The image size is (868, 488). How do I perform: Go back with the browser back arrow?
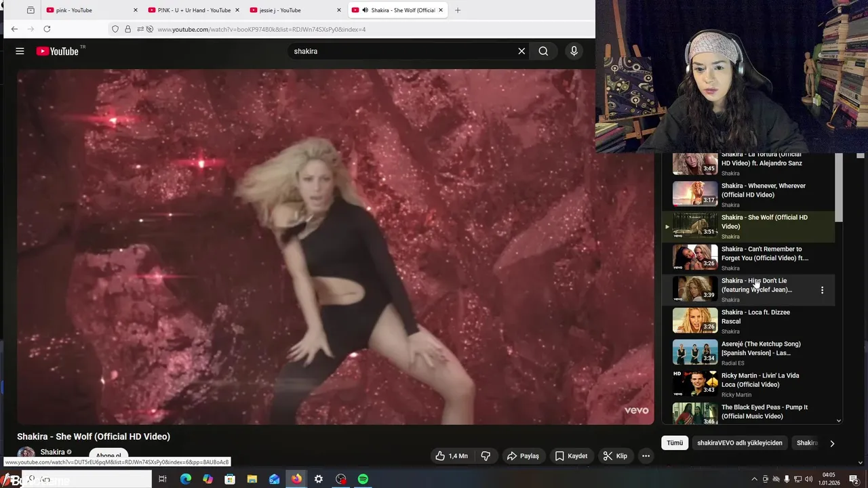(x=14, y=29)
